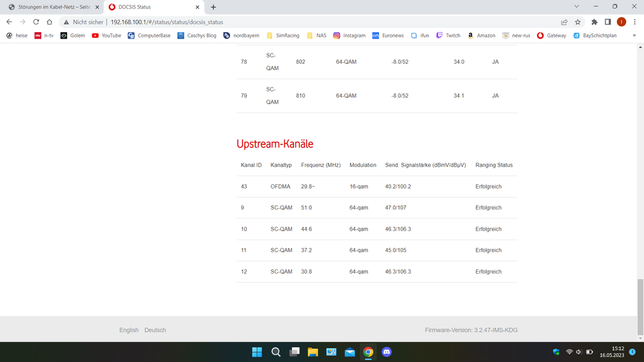Viewport: 644px width, 362px height.
Task: Open the Mail app on taskbar
Action: (x=350, y=352)
